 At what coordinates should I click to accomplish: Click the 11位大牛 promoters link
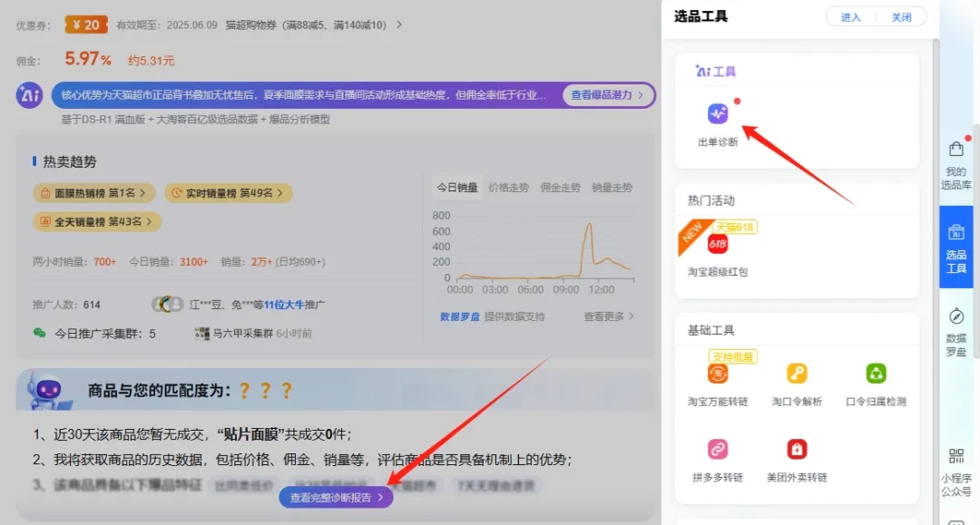(284, 305)
